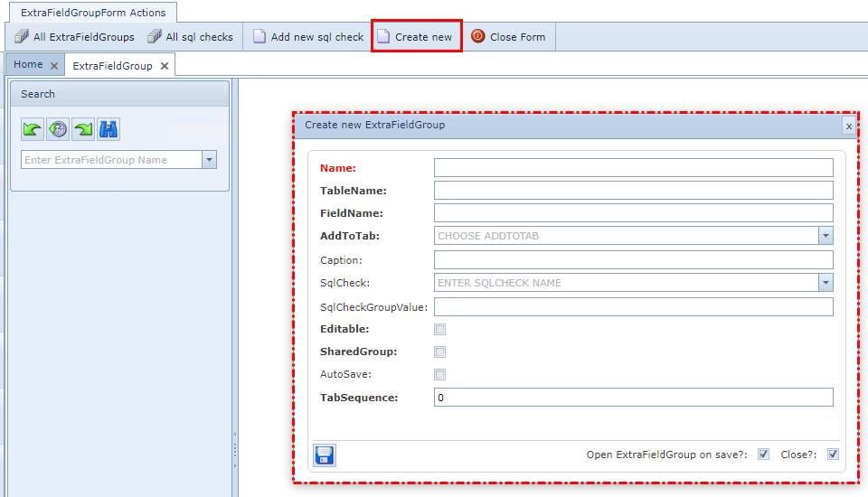This screenshot has height=497, width=868.
Task: Click the green forward arrow in Search
Action: (x=83, y=129)
